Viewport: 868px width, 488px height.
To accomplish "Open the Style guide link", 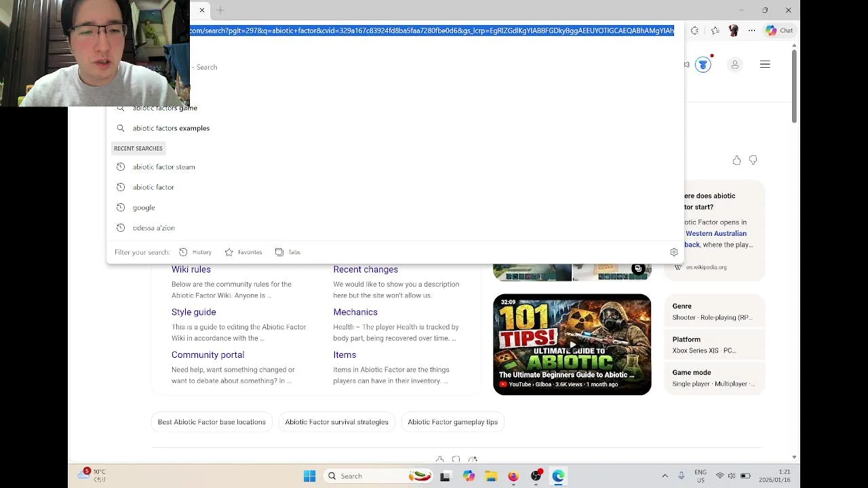I will point(194,312).
